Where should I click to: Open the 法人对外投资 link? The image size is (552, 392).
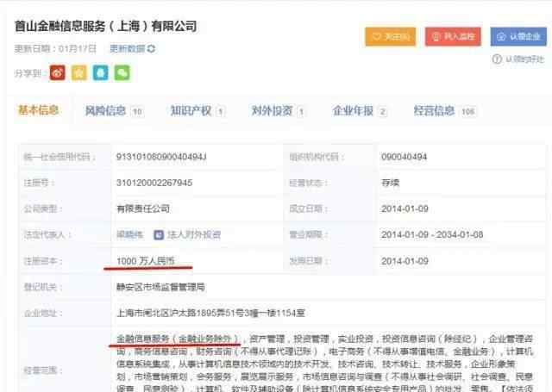coord(194,234)
